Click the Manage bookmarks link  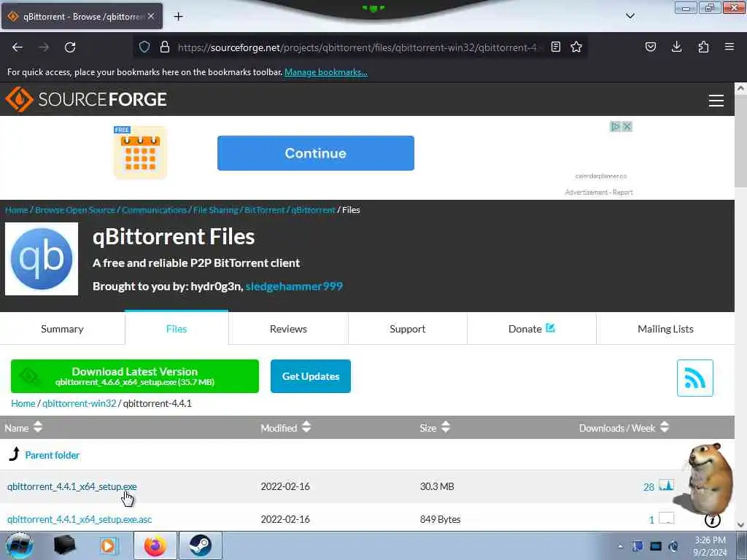pos(326,72)
